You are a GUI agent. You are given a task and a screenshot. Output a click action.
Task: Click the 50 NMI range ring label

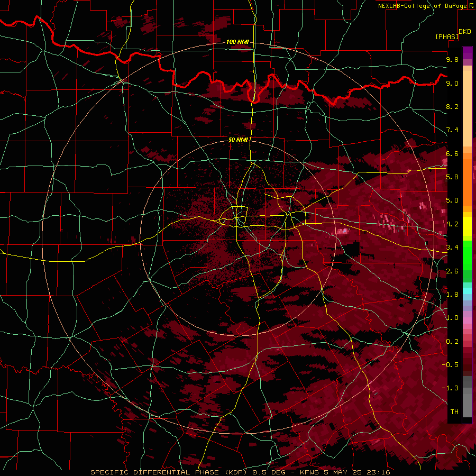(238, 140)
